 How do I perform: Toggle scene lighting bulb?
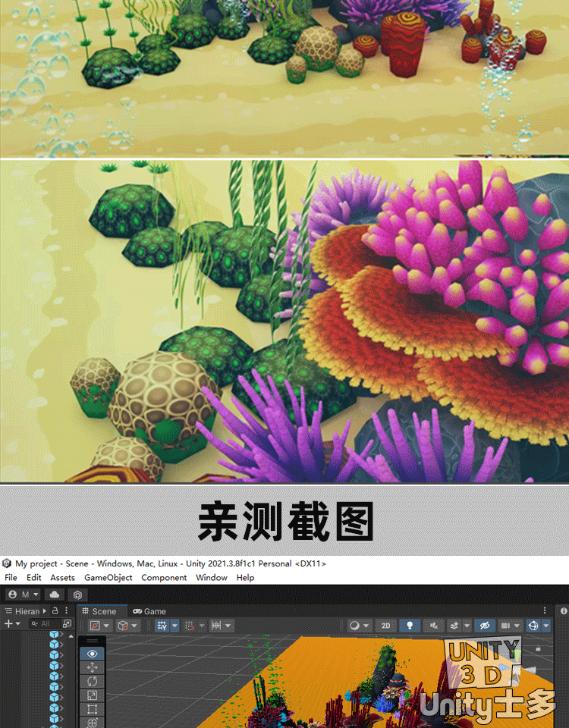[410, 626]
